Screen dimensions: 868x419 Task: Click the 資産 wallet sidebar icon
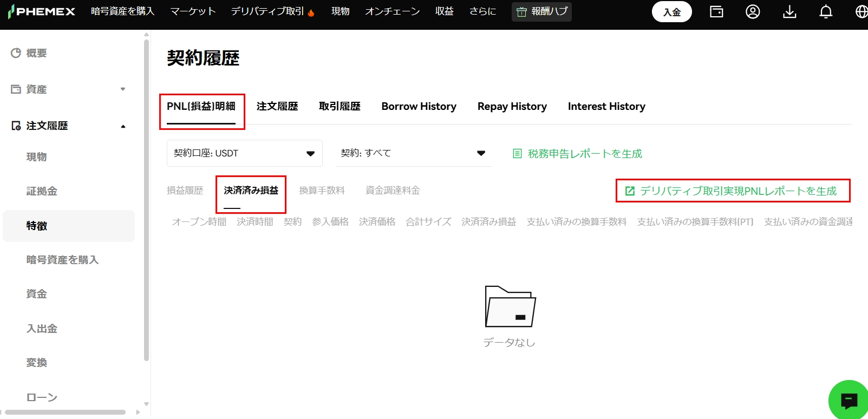[16, 89]
